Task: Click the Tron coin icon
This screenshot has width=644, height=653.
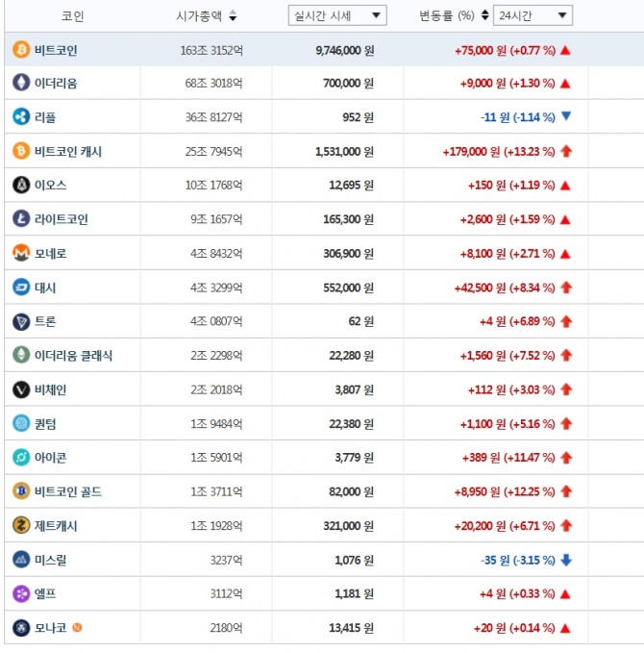Action: coord(21,321)
